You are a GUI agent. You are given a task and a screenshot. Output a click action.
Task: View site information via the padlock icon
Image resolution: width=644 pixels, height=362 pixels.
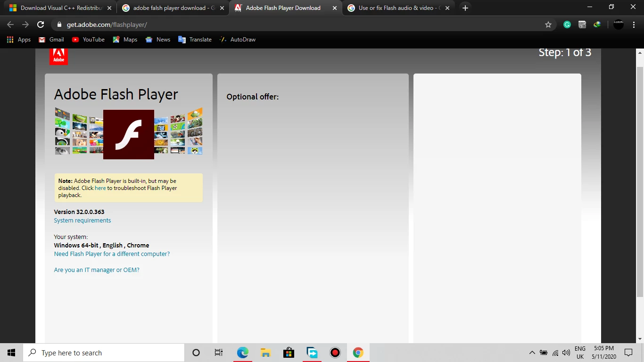point(59,25)
